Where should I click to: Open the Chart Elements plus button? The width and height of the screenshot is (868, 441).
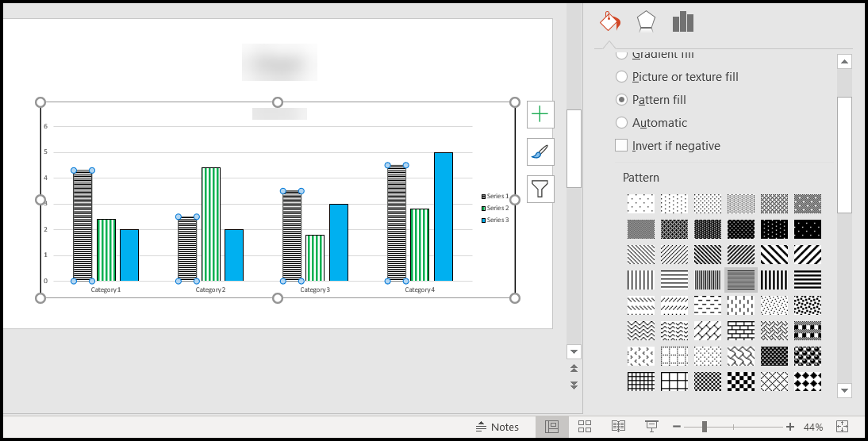point(540,114)
